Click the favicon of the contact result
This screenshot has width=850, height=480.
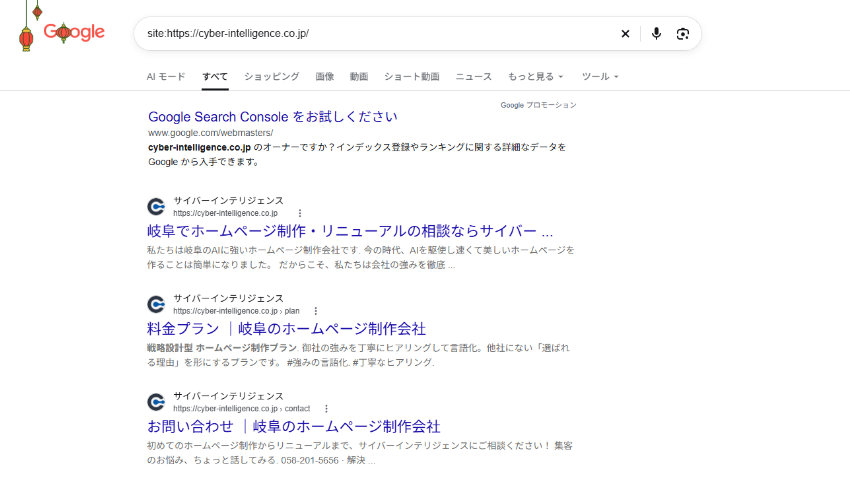(156, 402)
